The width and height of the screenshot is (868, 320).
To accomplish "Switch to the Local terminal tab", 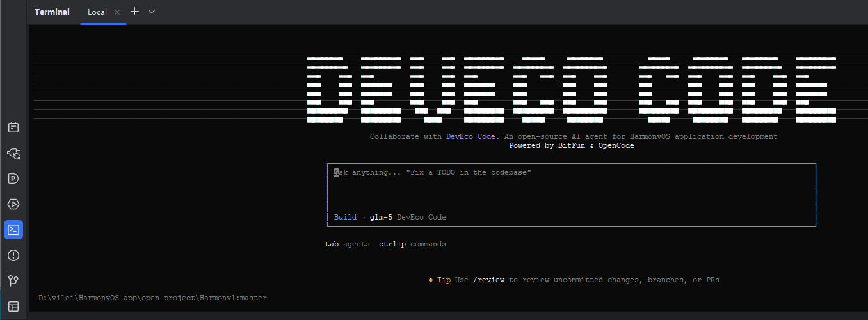I will (97, 12).
